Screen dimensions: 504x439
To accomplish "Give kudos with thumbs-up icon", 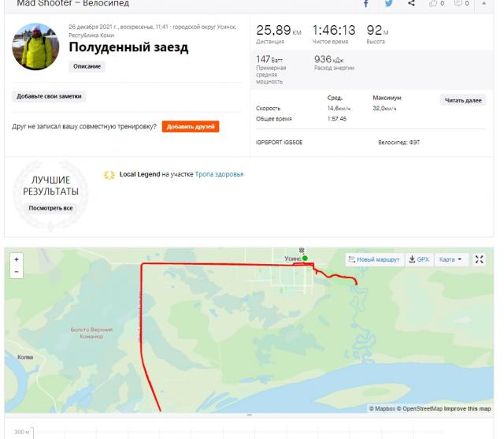I will (x=434, y=3).
